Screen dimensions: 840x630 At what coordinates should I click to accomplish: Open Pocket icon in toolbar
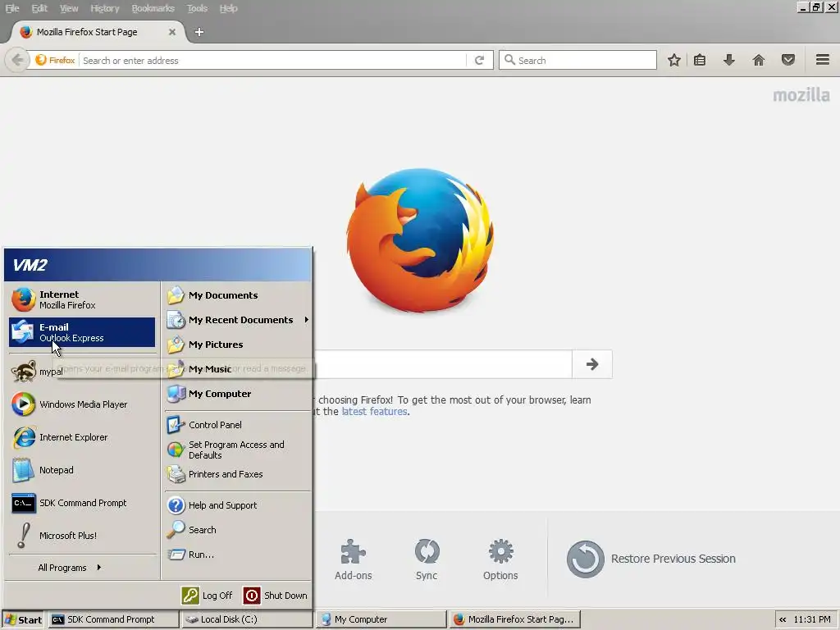point(788,60)
